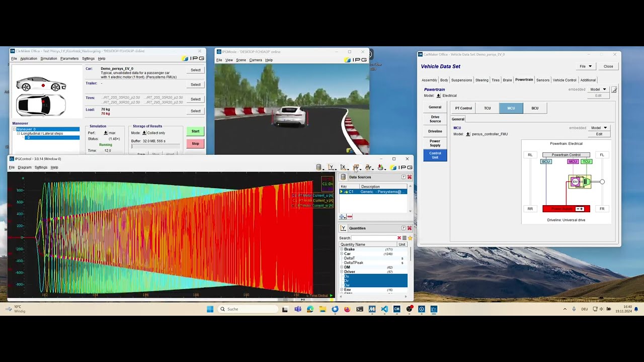This screenshot has width=644, height=362.
Task: Select the BCU sub-tab
Action: click(x=535, y=108)
